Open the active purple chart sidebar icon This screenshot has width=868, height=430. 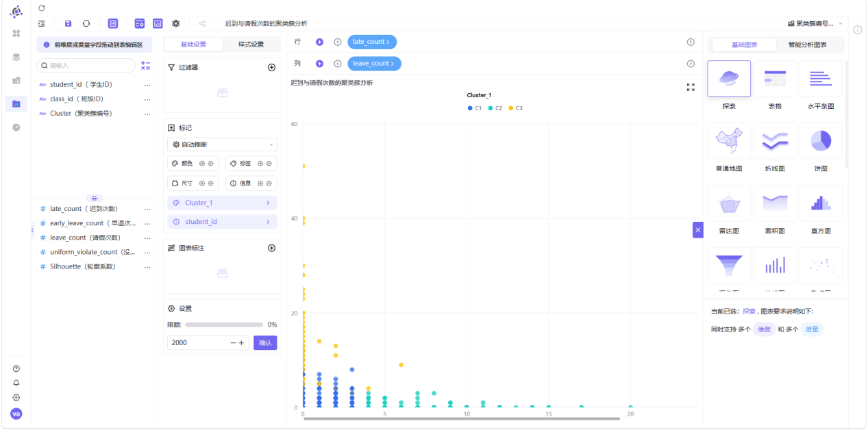pyautogui.click(x=16, y=103)
